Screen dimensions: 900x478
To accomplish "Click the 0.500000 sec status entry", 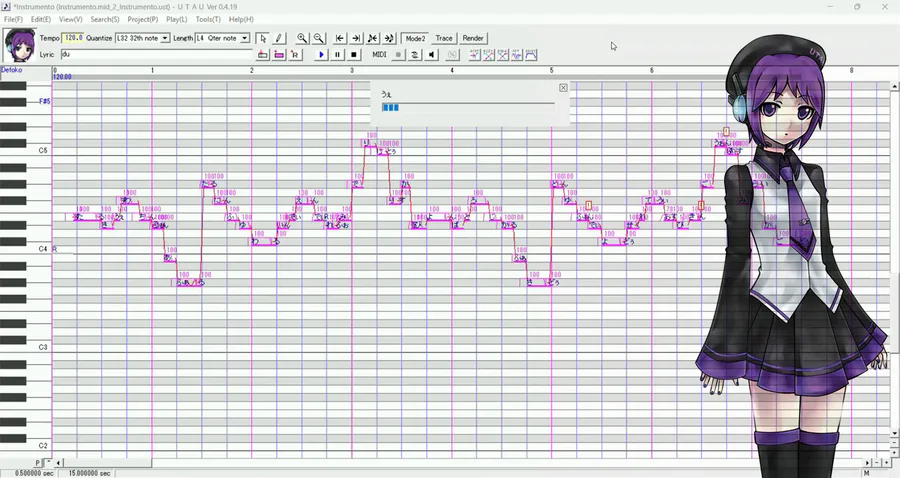I will [34, 473].
